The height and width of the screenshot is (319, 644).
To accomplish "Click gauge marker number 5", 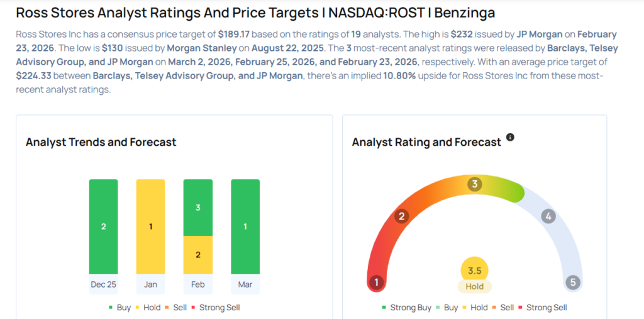I will (572, 282).
